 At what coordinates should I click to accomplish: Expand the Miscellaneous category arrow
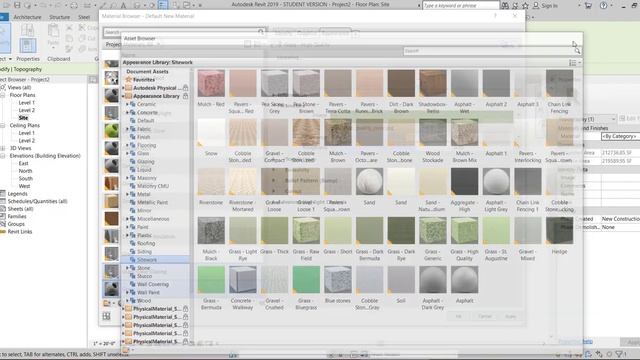[127, 219]
